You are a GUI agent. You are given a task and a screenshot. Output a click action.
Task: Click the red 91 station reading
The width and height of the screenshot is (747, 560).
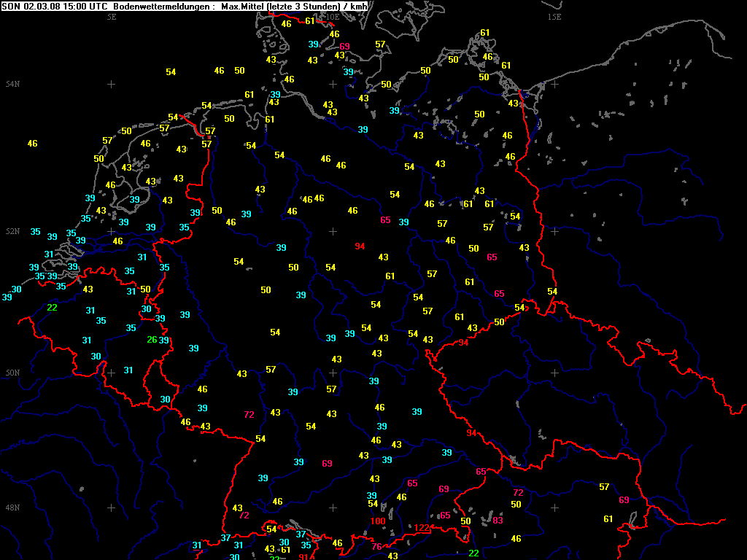point(304,557)
